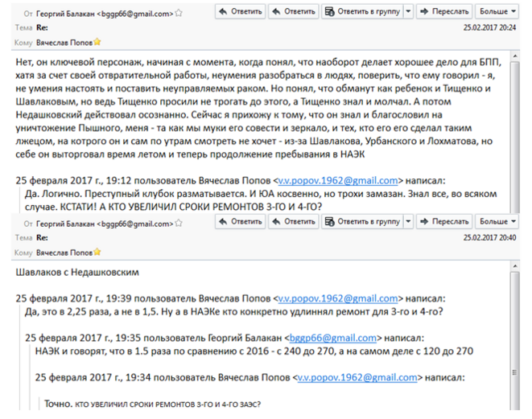The image size is (532, 419).
Task: Click Ответить в группу in 20:40 email
Action: [362, 222]
